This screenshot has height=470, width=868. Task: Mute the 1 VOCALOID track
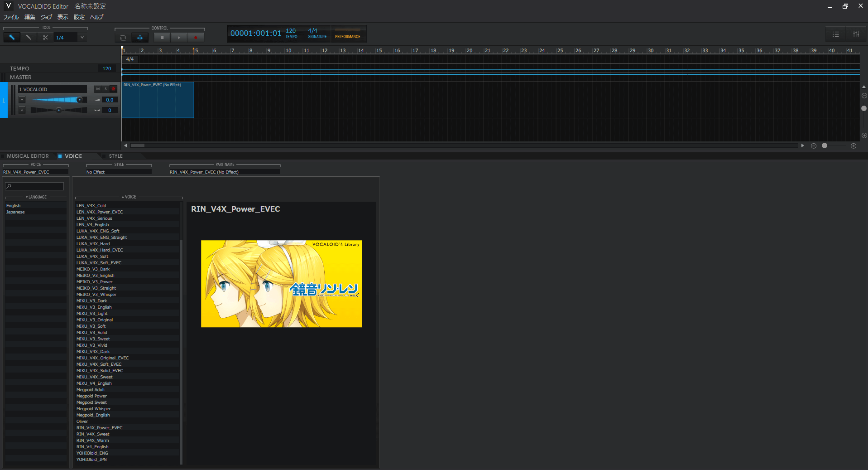point(97,89)
